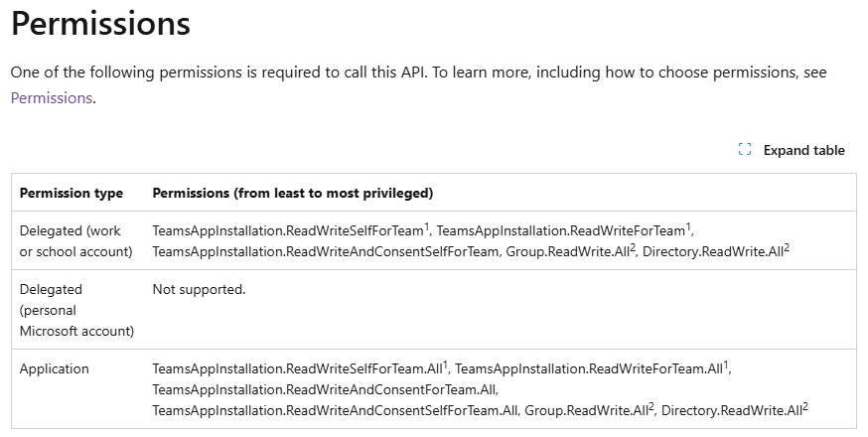The height and width of the screenshot is (437, 868).
Task: Click TeamsAppInstallation.ReadWriteAndConsentSelfForTeam in Delegated row
Action: point(326,252)
